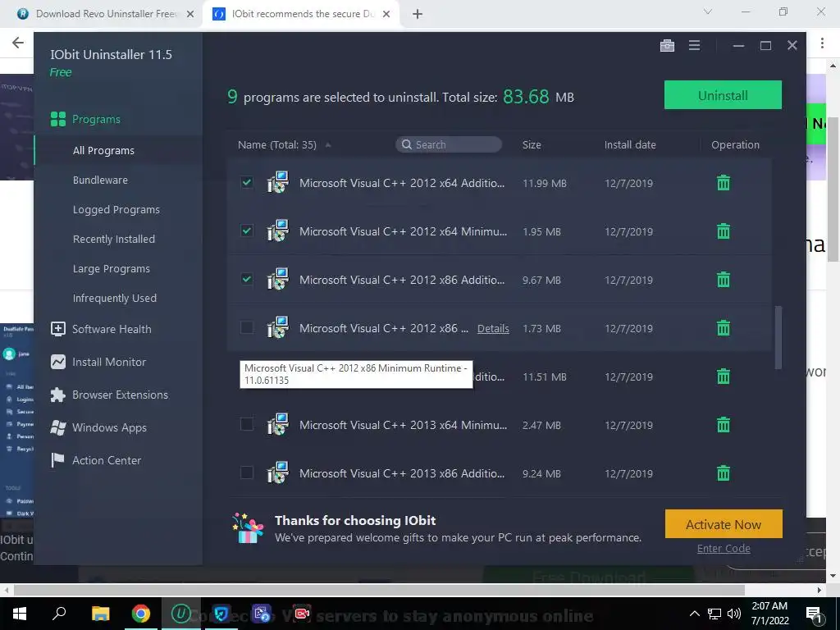Switch to Chrome in the taskbar

click(141, 614)
